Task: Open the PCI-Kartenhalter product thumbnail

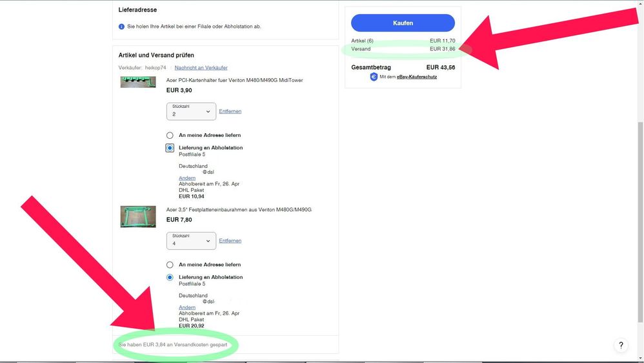Action: (138, 82)
